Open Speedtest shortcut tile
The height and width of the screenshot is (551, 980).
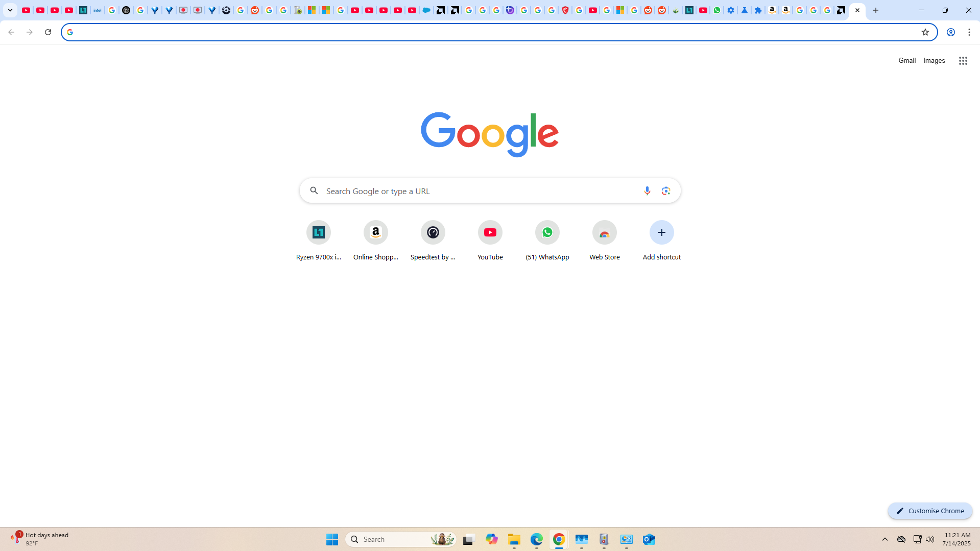[433, 241]
